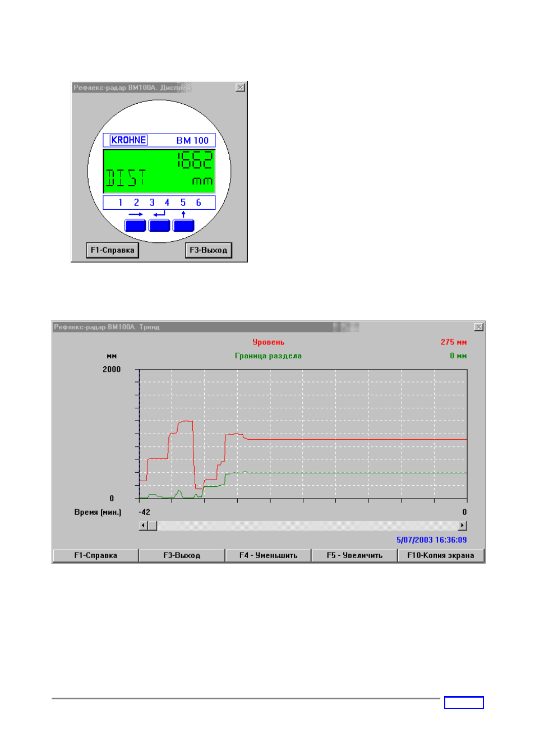Click the enter (return arrow) blue key

pos(159,225)
